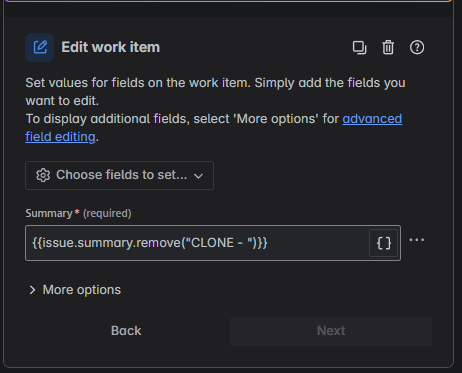Click the gear icon in Choose fields
This screenshot has height=373, width=462.
(43, 175)
